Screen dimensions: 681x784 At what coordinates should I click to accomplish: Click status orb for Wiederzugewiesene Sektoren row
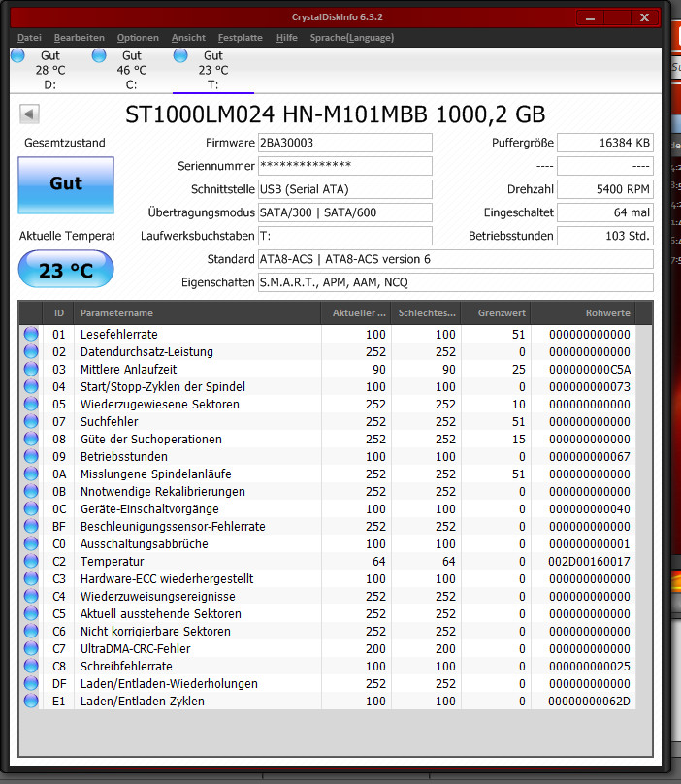coord(31,404)
